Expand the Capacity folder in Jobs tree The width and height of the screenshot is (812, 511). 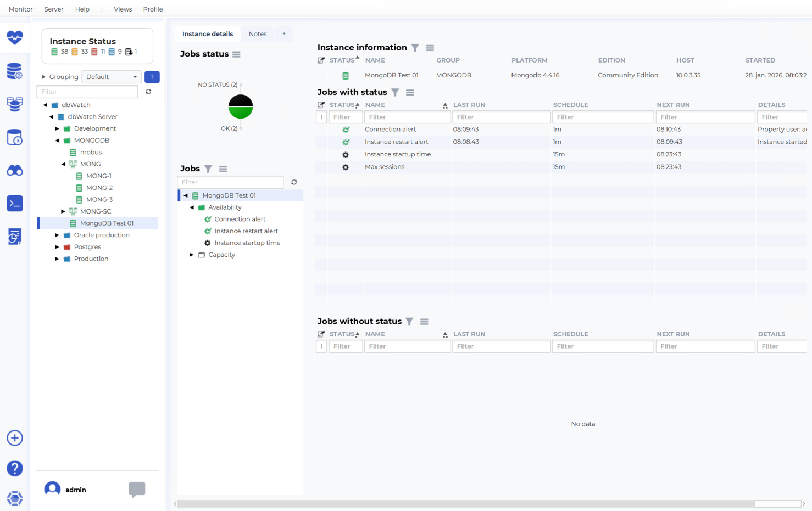tap(191, 255)
